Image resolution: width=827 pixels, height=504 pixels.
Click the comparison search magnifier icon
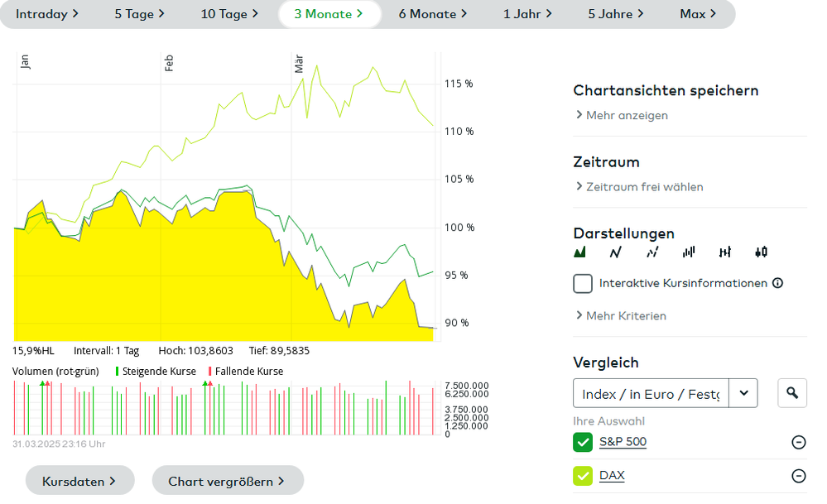[x=792, y=393]
